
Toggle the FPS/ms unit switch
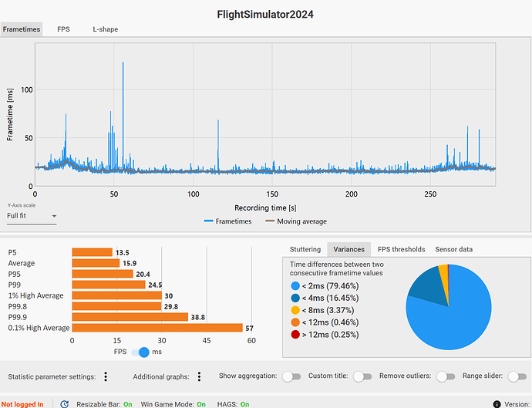[x=140, y=352]
